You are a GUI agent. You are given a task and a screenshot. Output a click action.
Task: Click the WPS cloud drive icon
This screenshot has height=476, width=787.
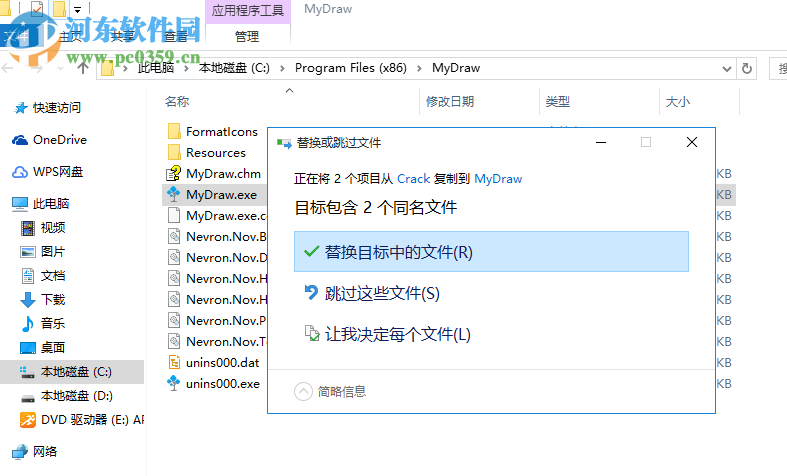20,172
